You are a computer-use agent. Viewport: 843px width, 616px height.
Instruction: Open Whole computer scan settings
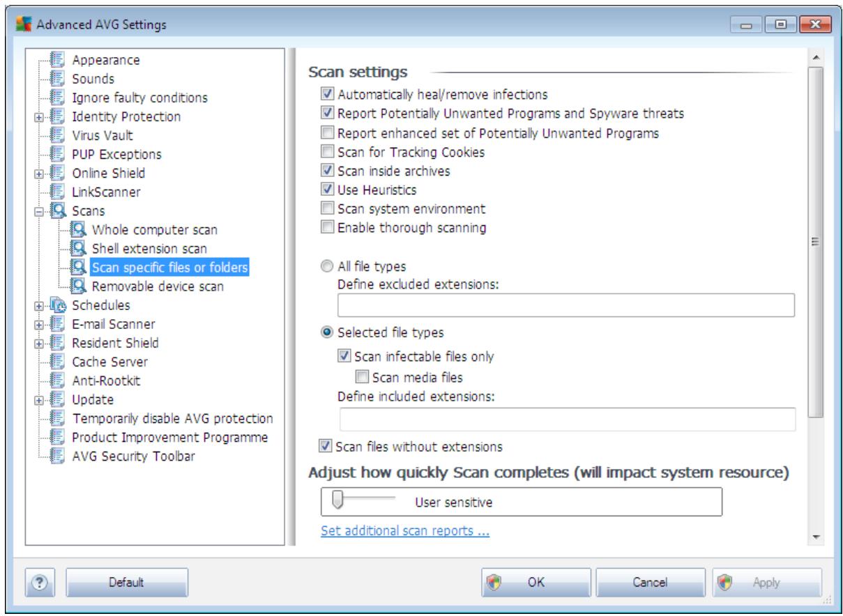click(x=155, y=229)
